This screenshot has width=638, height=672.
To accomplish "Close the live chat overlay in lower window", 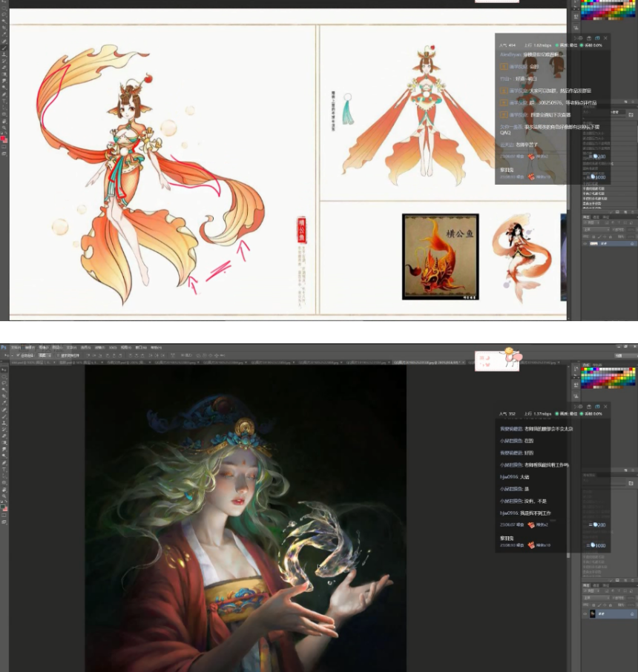I will click(x=605, y=406).
